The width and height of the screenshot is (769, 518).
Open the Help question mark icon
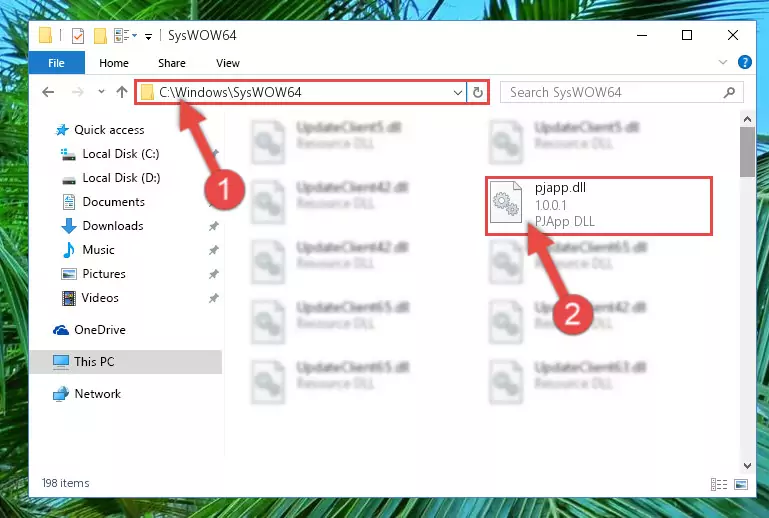pyautogui.click(x=744, y=62)
